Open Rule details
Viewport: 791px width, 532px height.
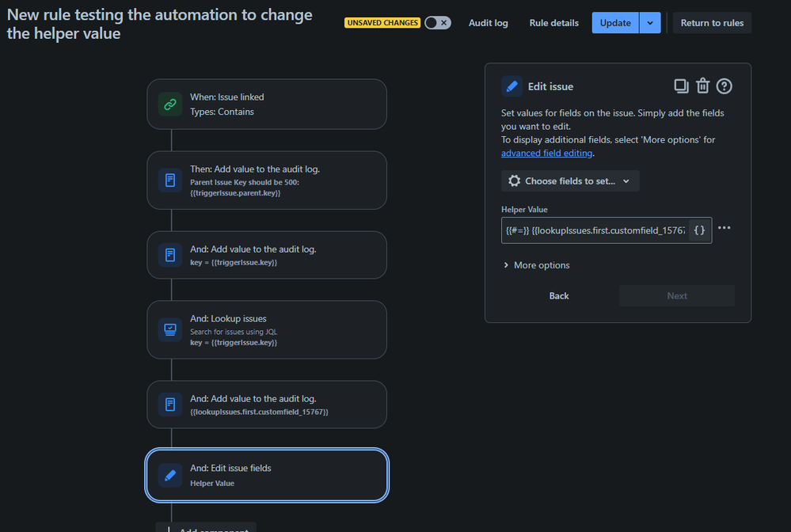pos(554,23)
